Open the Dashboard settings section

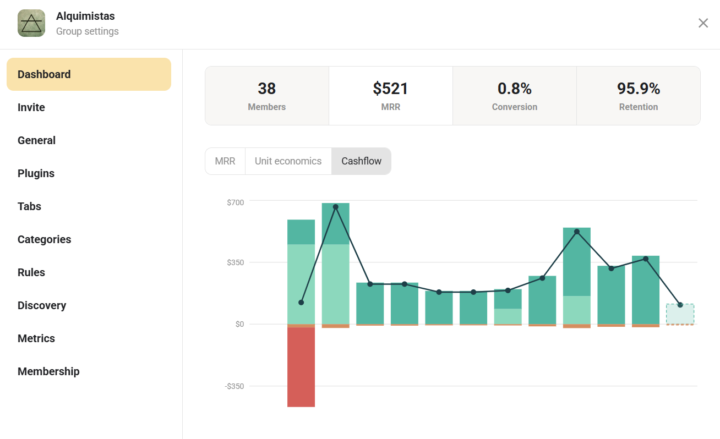pos(89,74)
